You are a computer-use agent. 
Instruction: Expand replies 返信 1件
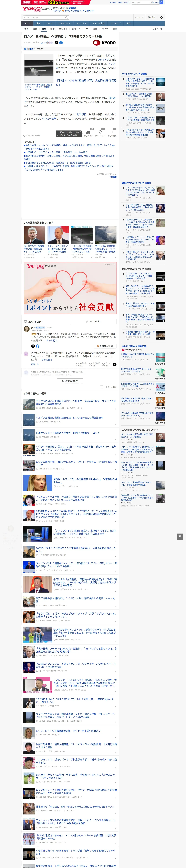point(34,365)
